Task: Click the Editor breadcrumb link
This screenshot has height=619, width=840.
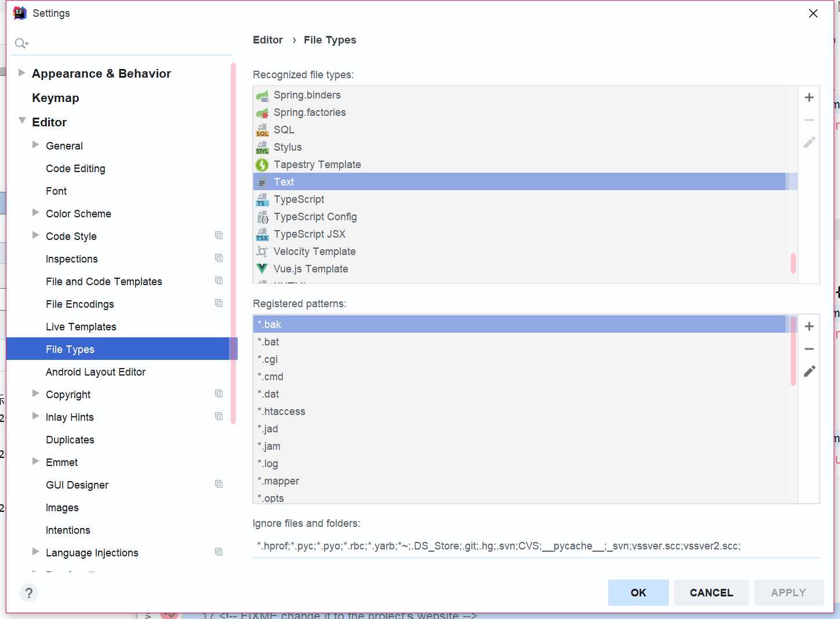Action: 268,40
